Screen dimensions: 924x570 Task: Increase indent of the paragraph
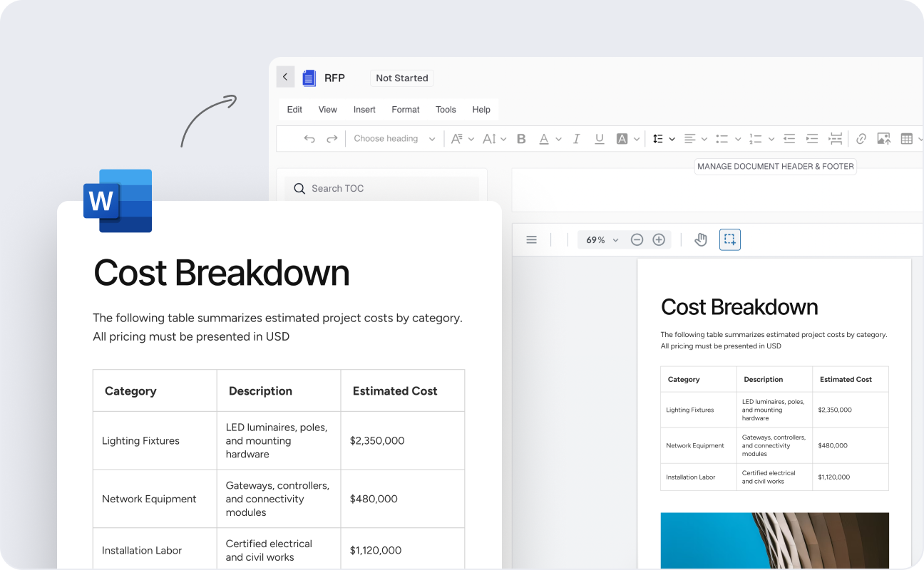pos(812,139)
